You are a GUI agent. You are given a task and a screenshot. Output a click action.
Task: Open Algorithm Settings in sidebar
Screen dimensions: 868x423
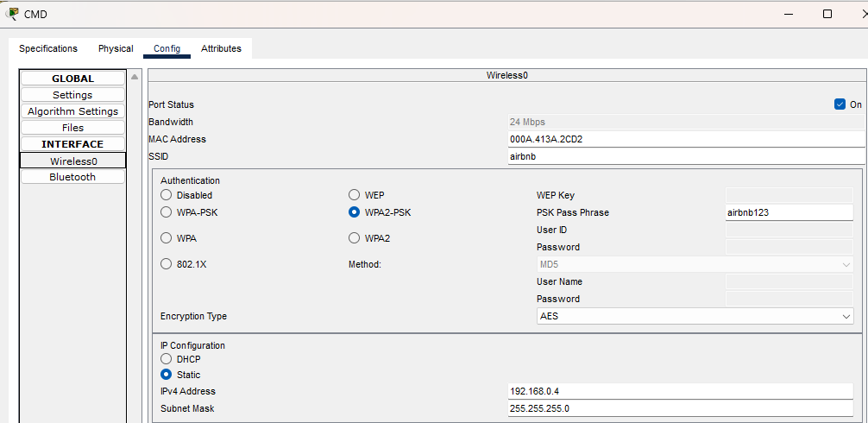click(x=72, y=111)
